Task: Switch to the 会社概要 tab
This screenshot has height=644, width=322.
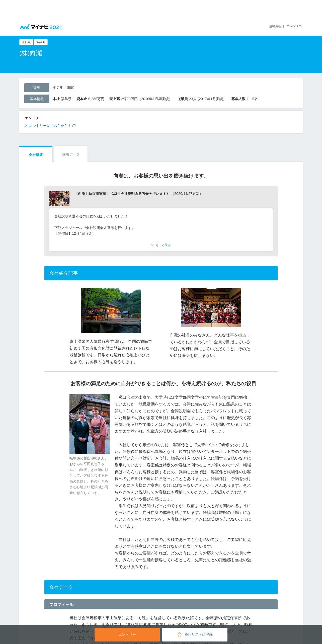Action: [36, 154]
